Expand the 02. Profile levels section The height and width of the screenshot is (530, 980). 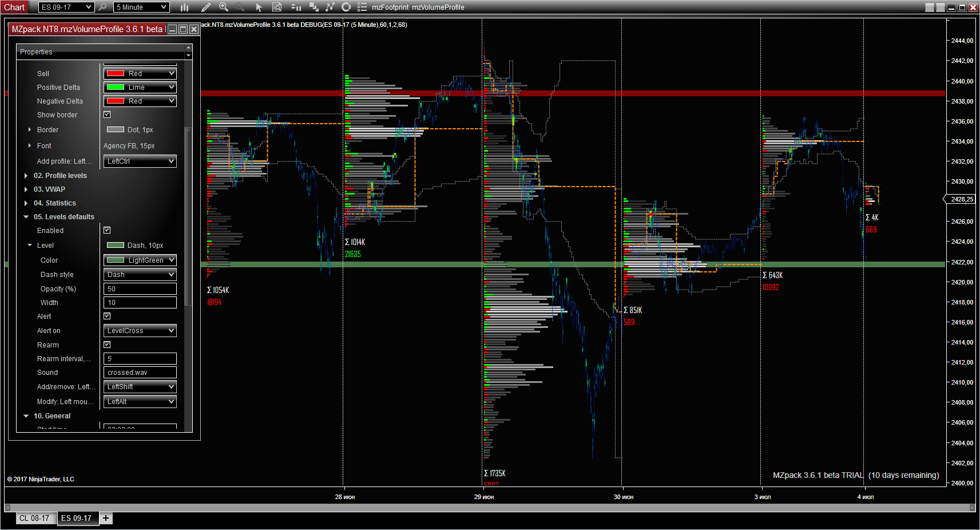pos(26,176)
